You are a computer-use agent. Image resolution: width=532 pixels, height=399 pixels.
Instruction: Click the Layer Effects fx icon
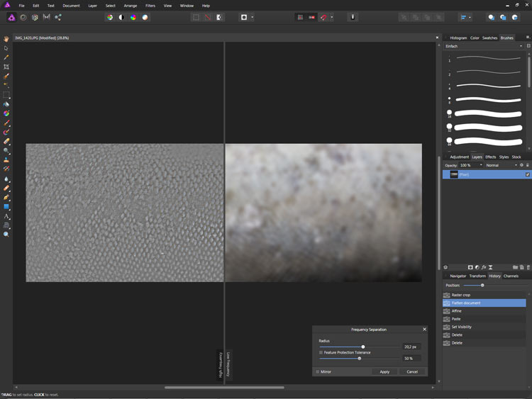484,267
